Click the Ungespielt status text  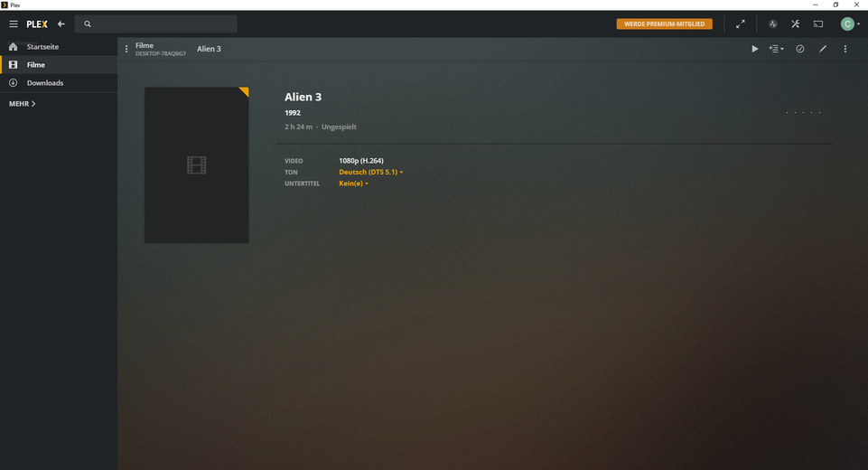[x=339, y=127]
